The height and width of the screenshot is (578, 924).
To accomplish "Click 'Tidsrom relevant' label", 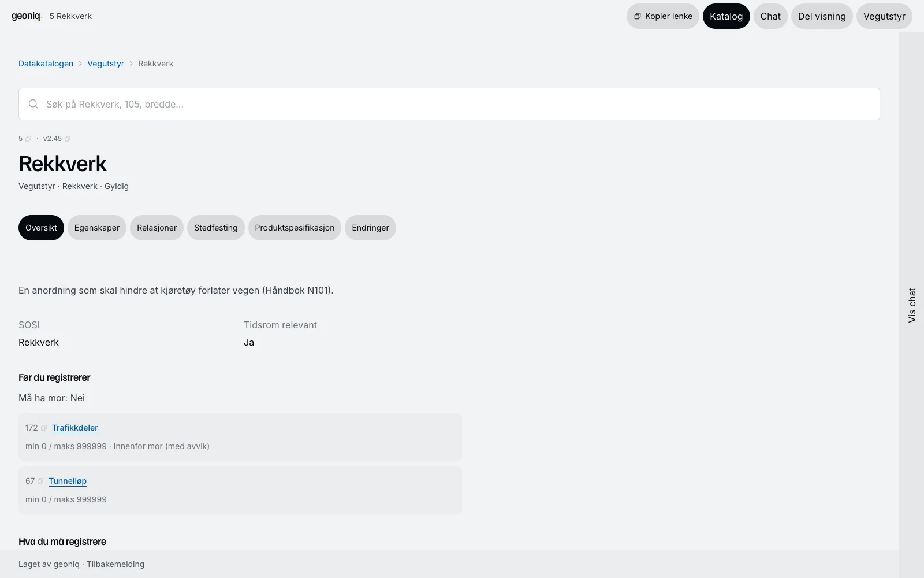I will (280, 325).
